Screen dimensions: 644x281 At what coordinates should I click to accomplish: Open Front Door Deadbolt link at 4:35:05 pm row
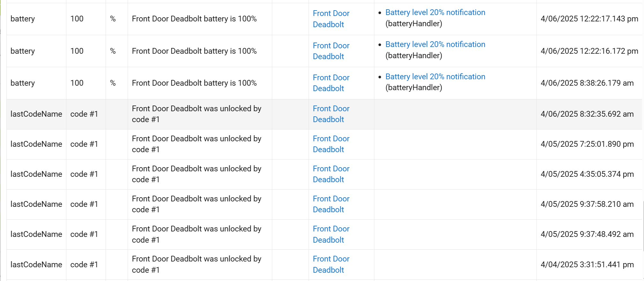(331, 174)
